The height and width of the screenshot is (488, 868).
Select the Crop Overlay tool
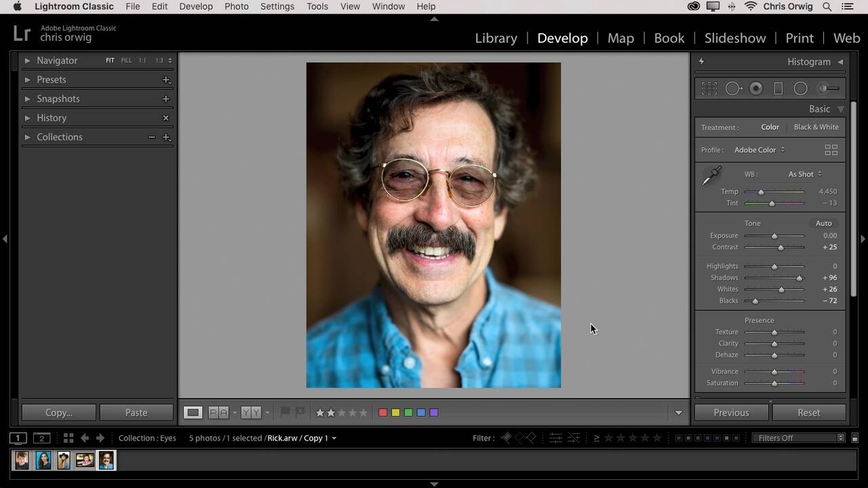[709, 89]
